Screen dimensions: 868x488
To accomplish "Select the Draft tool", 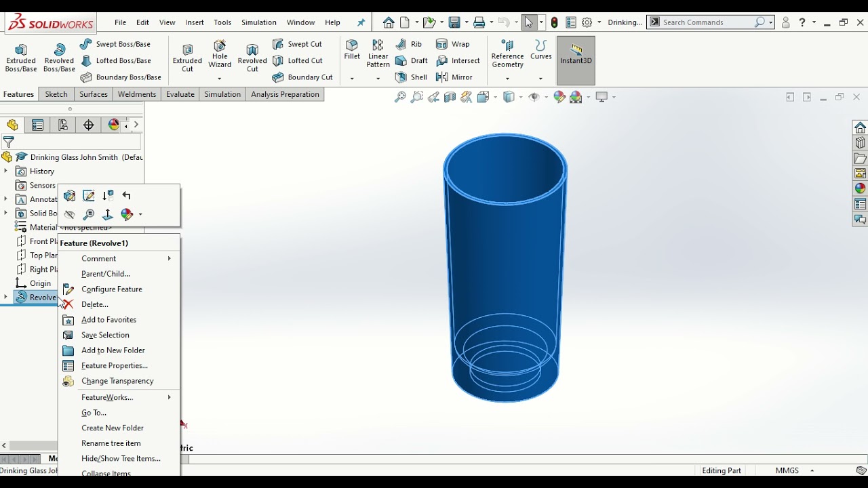I will 412,61.
